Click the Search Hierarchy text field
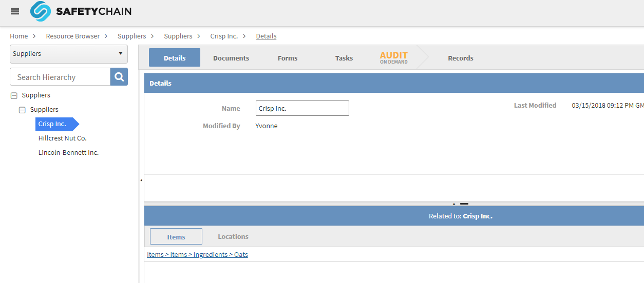Image resolution: width=644 pixels, height=283 pixels. click(x=60, y=77)
